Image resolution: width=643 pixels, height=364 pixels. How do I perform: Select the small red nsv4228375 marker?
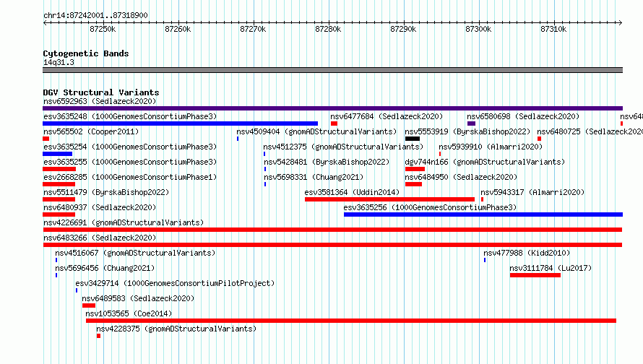[x=98, y=336]
